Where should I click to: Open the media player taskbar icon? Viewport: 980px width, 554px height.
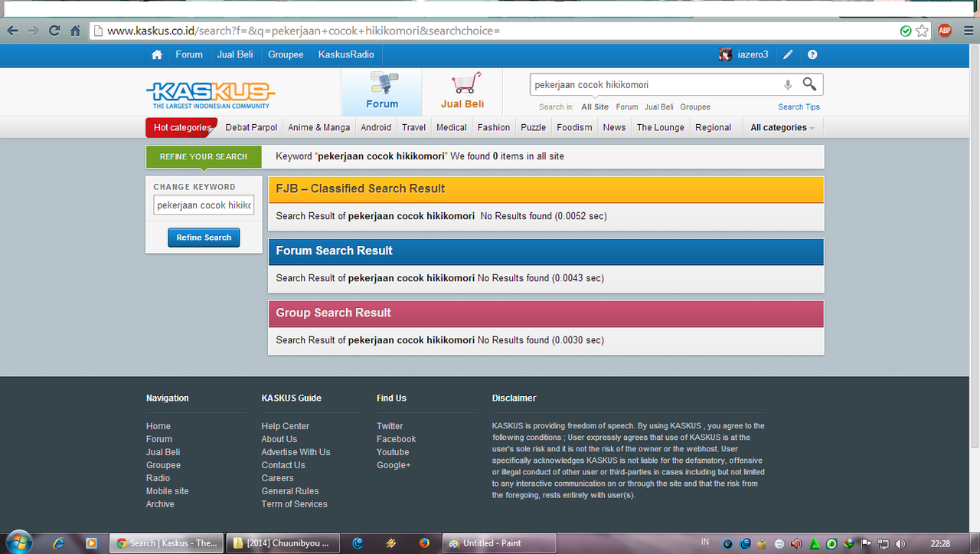91,543
